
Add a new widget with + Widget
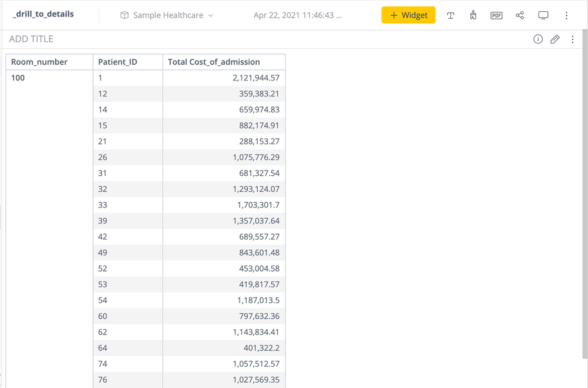click(x=408, y=15)
